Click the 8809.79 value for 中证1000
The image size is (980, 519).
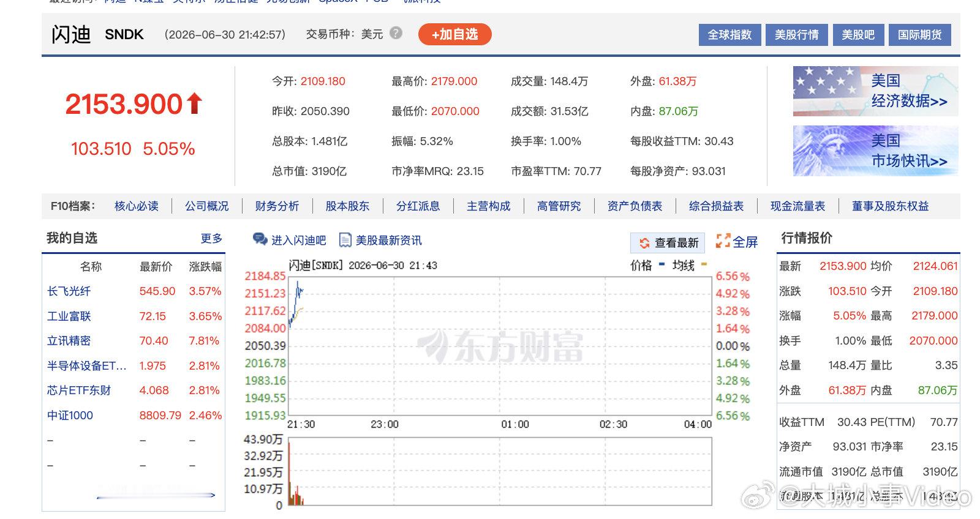pyautogui.click(x=160, y=416)
